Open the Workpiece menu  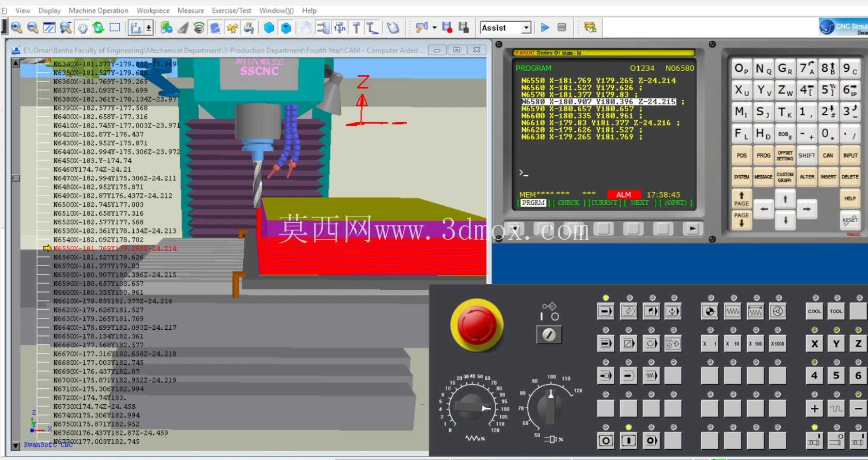point(153,10)
